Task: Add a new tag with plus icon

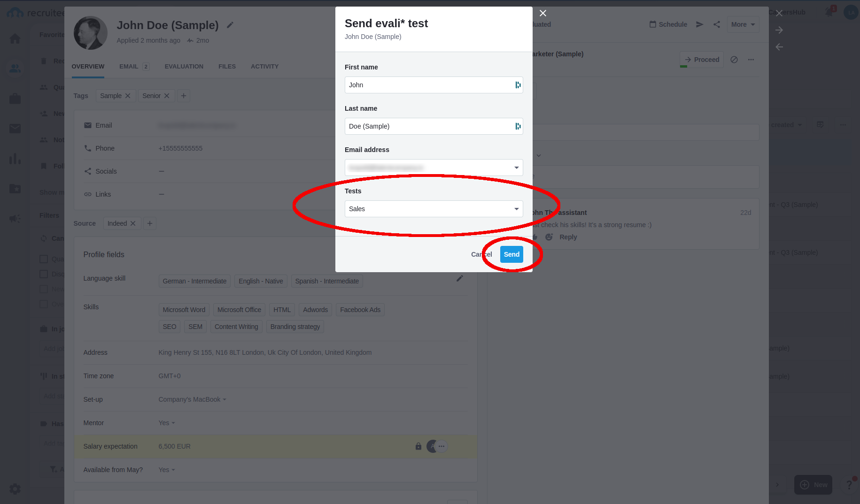Action: 184,96
